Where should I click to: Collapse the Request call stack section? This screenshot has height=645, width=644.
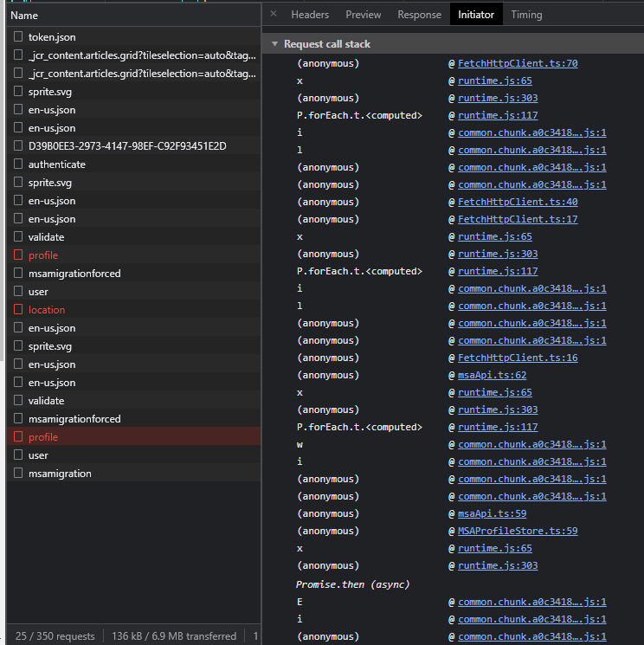point(275,44)
